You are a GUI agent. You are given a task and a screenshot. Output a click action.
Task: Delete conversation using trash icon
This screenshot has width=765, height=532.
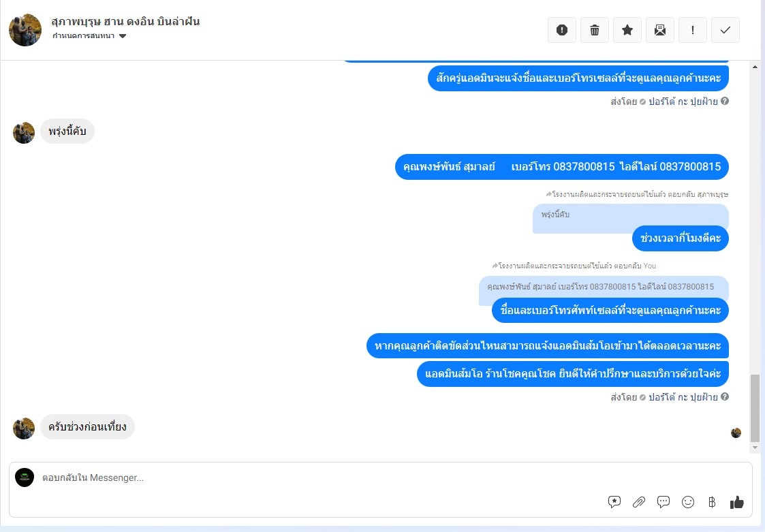[594, 30]
